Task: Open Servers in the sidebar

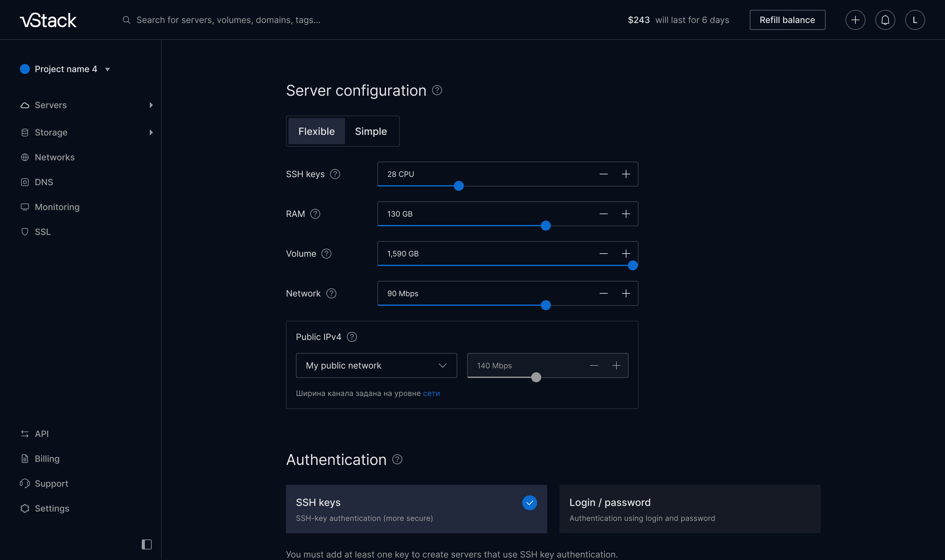Action: tap(51, 105)
